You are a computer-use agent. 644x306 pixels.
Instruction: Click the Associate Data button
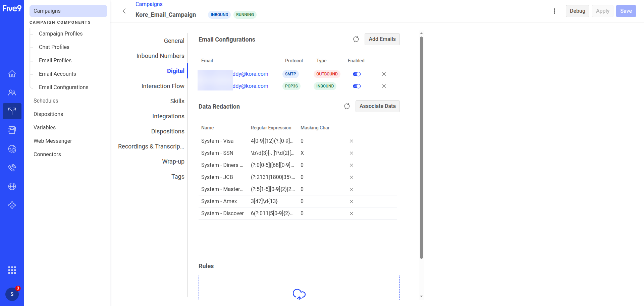(x=378, y=106)
